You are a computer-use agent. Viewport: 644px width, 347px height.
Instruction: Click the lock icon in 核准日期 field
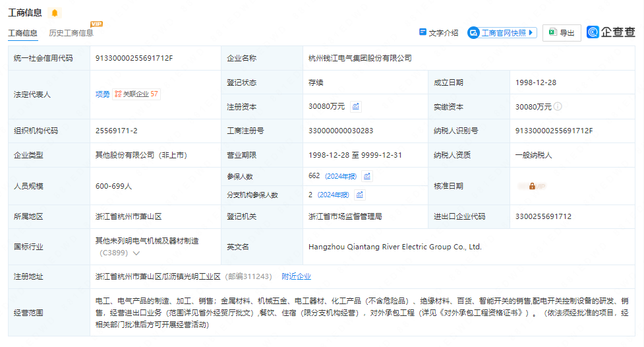pyautogui.click(x=532, y=186)
